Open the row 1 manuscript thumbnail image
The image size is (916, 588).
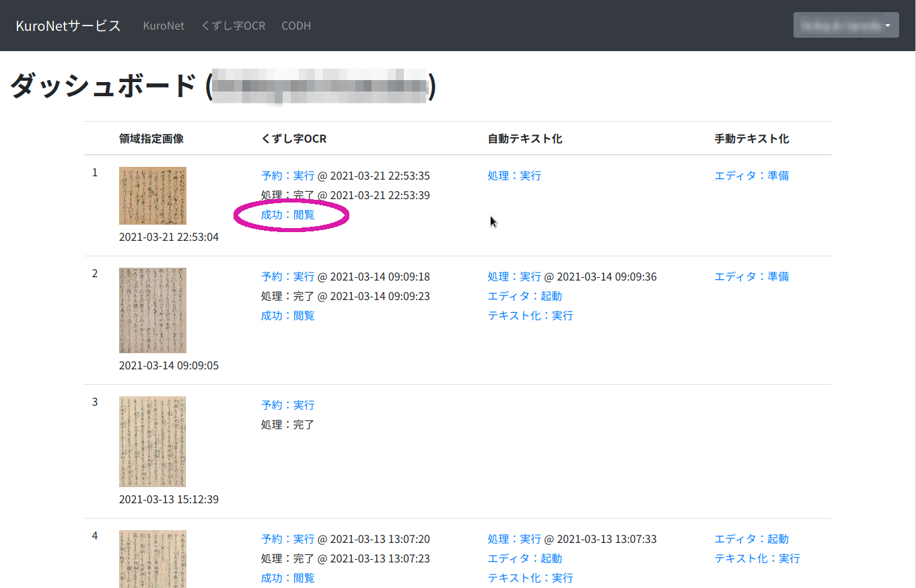pyautogui.click(x=152, y=196)
